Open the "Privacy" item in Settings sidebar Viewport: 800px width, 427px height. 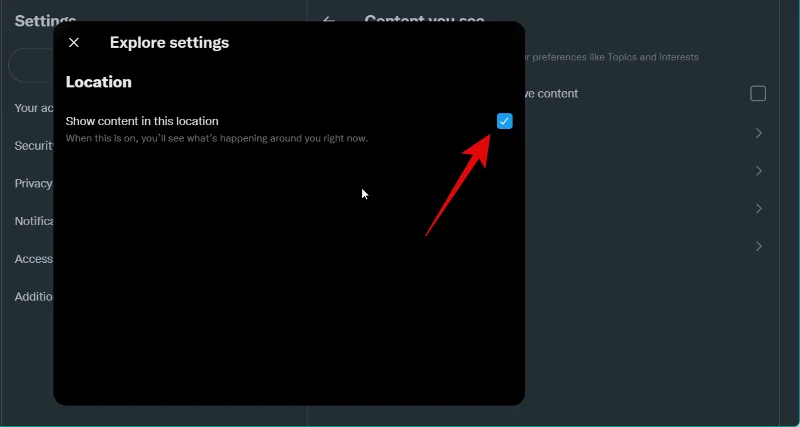click(33, 184)
